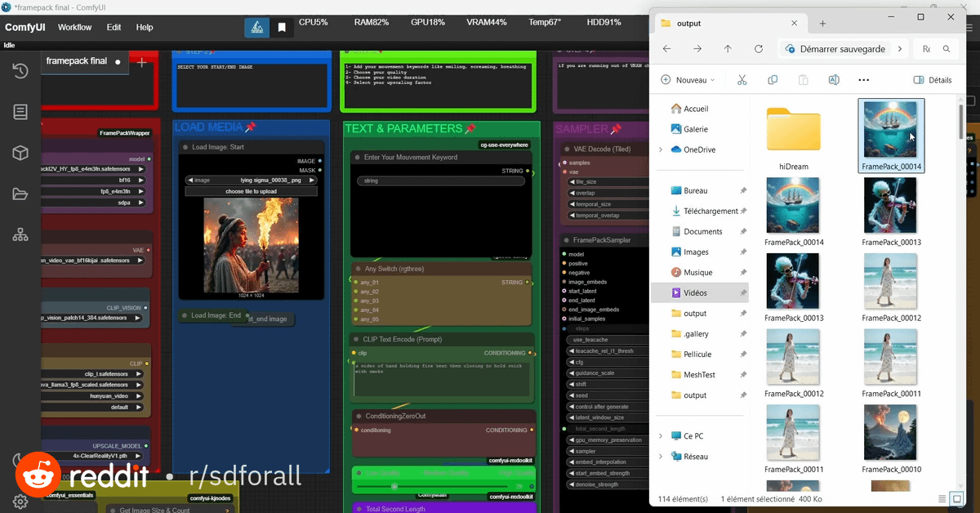Open Vidéos in quick access

tap(699, 292)
